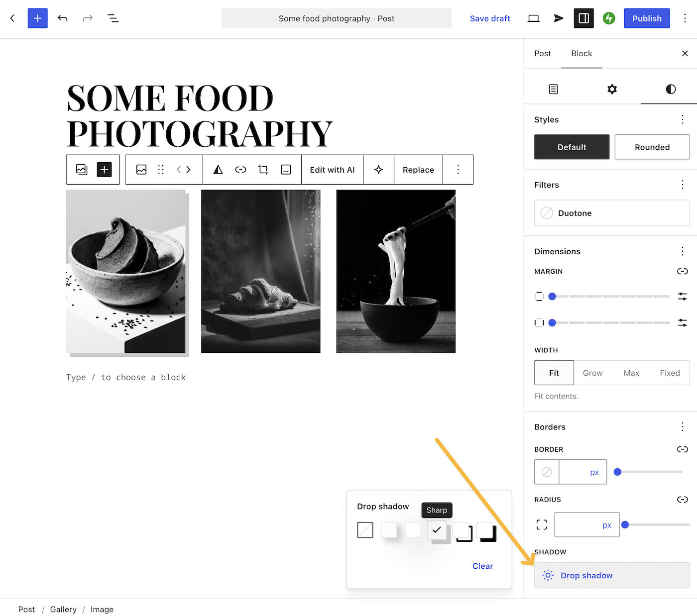697x616 pixels.
Task: Unlink the margin sides
Action: [x=683, y=271]
